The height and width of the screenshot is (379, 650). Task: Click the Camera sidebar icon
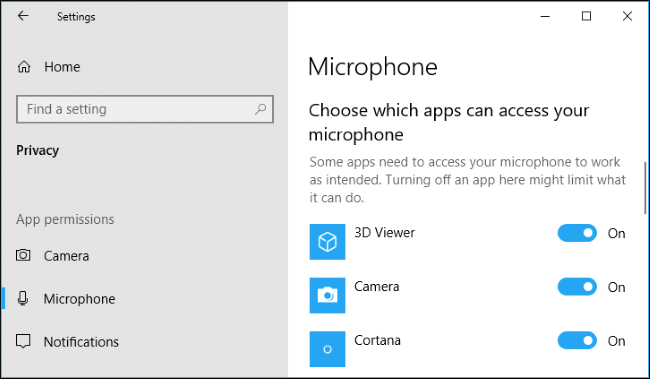click(23, 255)
